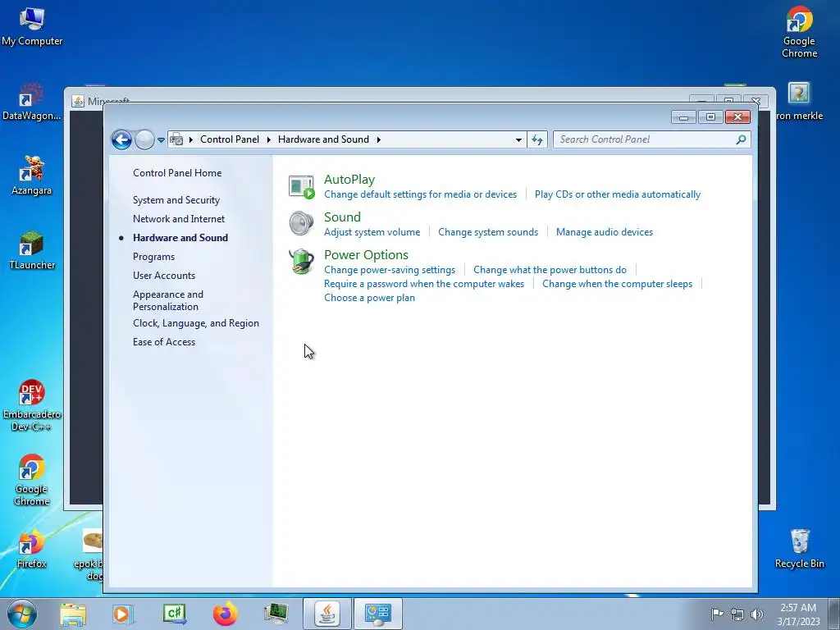Viewport: 840px width, 630px height.
Task: Open the Power Options heading
Action: click(366, 255)
